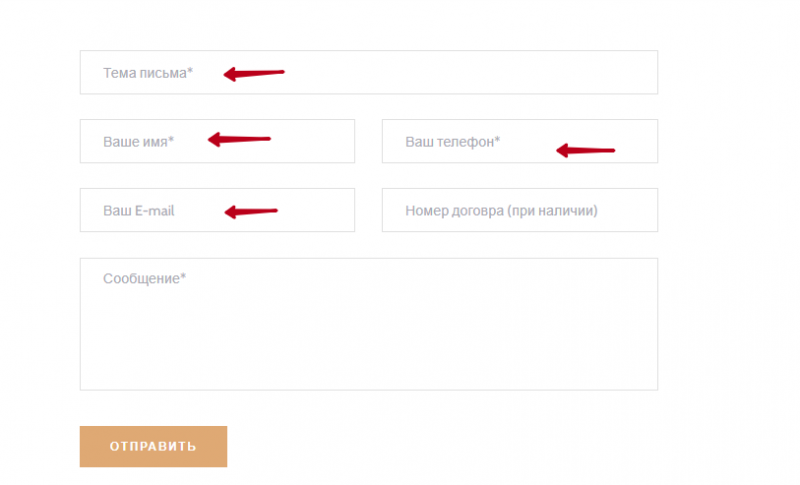
Task: Click the word 'телефон' in the placeholder
Action: (x=466, y=142)
